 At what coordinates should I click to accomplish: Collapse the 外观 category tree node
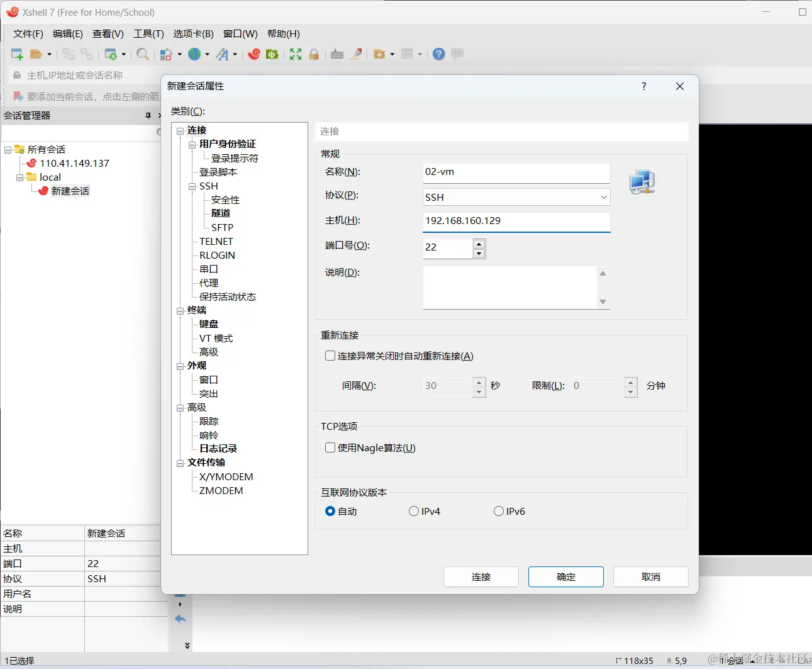click(x=181, y=366)
